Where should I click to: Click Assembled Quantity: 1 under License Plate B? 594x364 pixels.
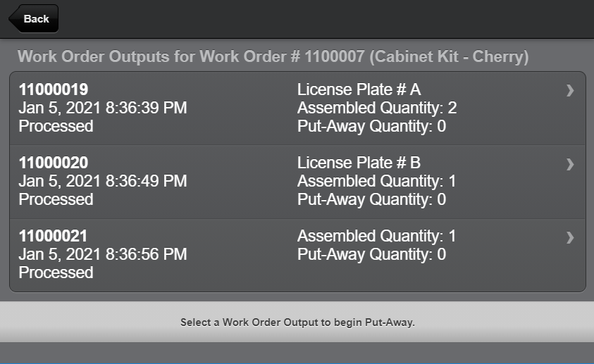(377, 181)
